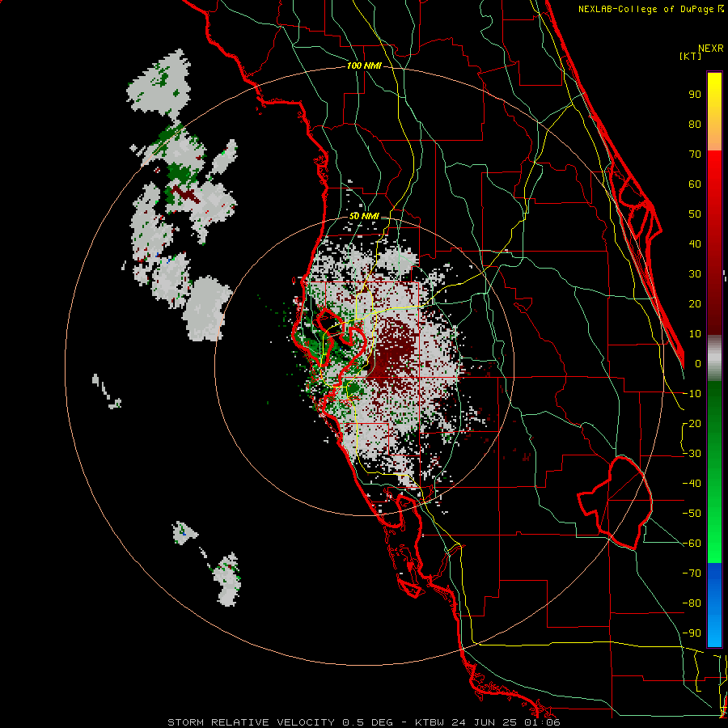Select the -50 value on velocity scale
This screenshot has height=728, width=728.
click(x=692, y=514)
